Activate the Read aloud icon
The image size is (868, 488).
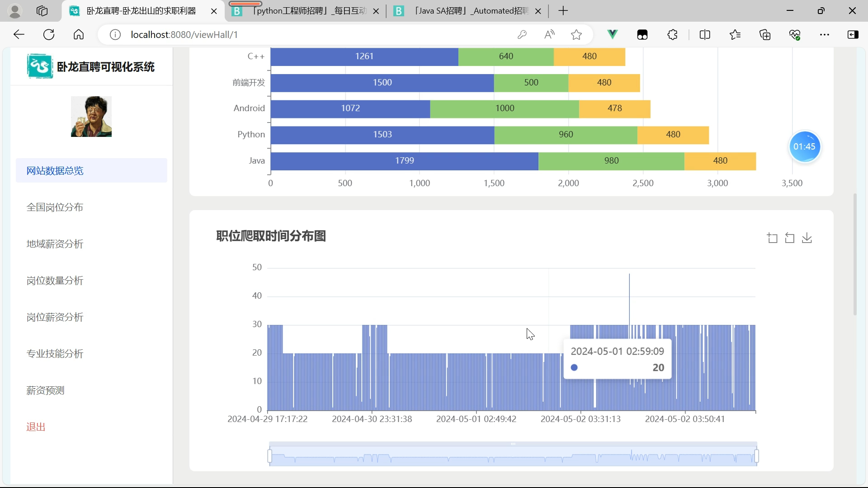coord(549,35)
